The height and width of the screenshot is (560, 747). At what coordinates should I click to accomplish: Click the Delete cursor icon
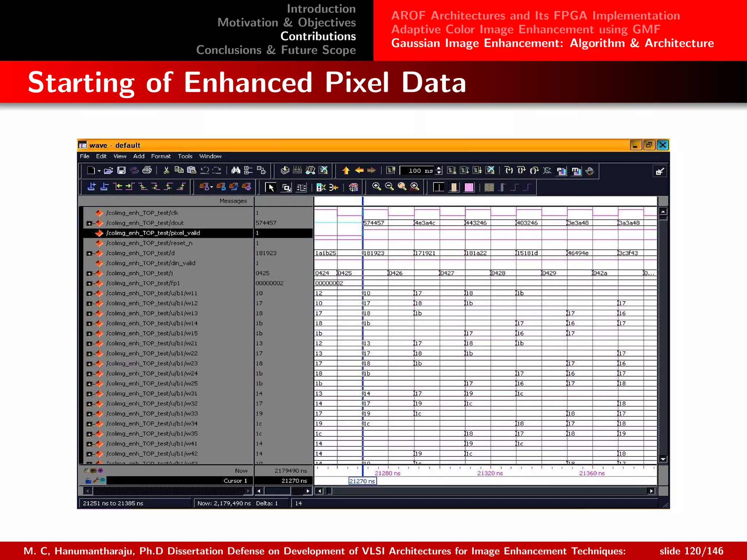[104, 187]
